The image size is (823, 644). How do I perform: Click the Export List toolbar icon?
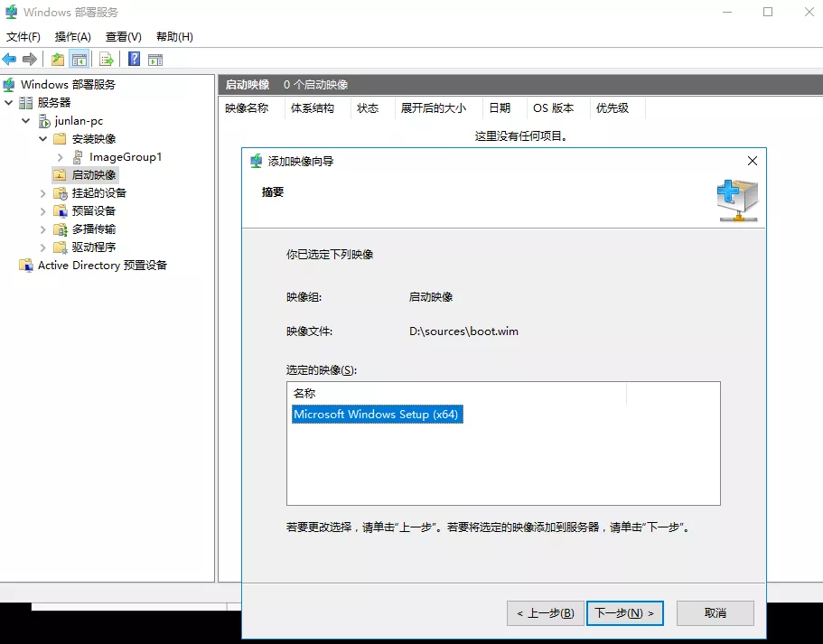click(x=107, y=60)
